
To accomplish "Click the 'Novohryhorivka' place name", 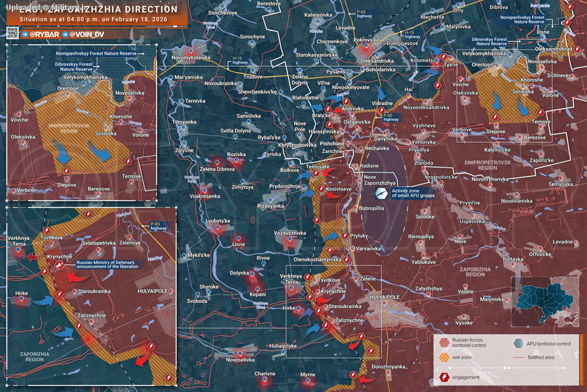I will click(490, 179).
